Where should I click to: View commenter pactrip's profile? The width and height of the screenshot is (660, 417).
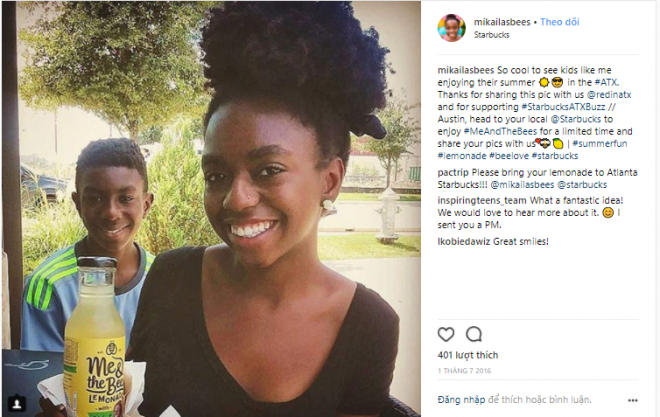(452, 173)
